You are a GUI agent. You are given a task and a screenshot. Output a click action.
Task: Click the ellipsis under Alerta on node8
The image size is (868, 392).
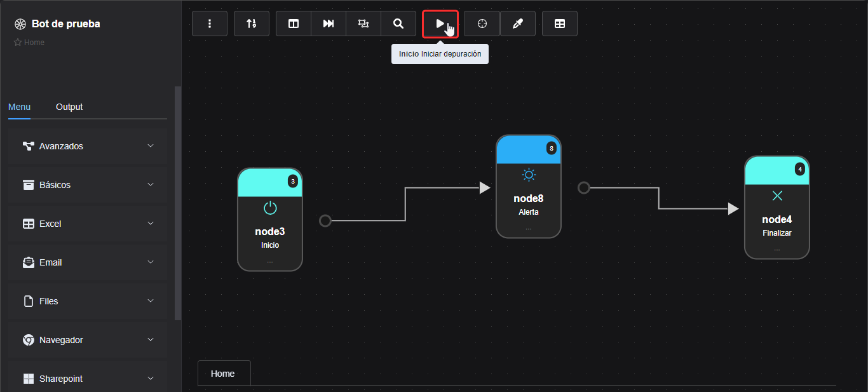(x=529, y=228)
